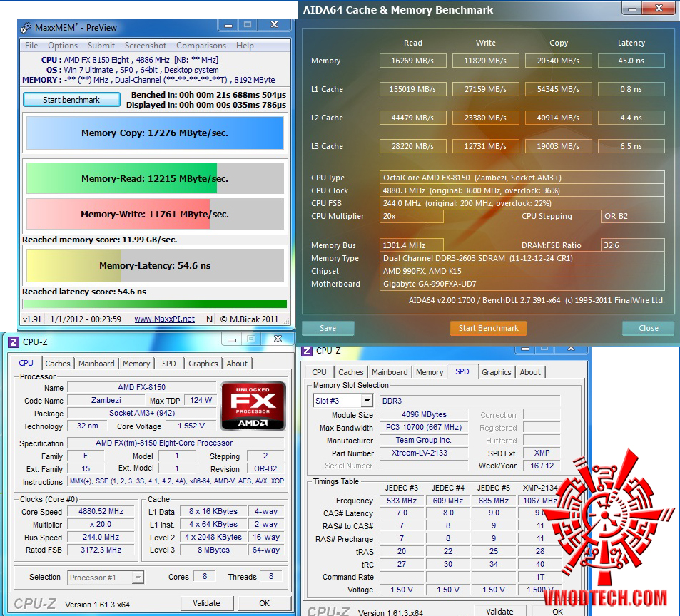The image size is (680, 616).
Task: Click the Motherboard Gigabyte GA-990FXA-UD7 field
Action: 522,284
